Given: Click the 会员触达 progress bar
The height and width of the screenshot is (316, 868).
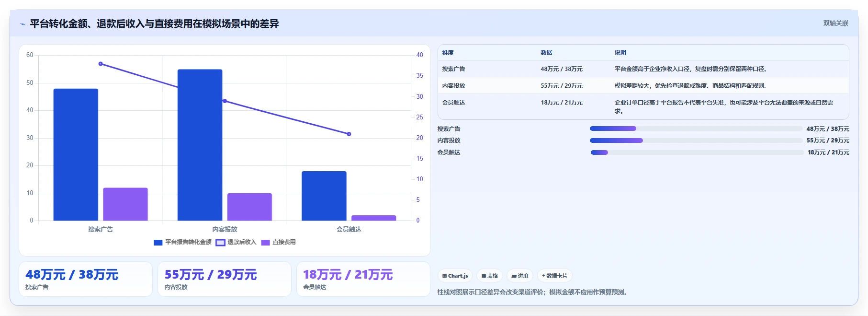Looking at the screenshot, I should coord(697,152).
